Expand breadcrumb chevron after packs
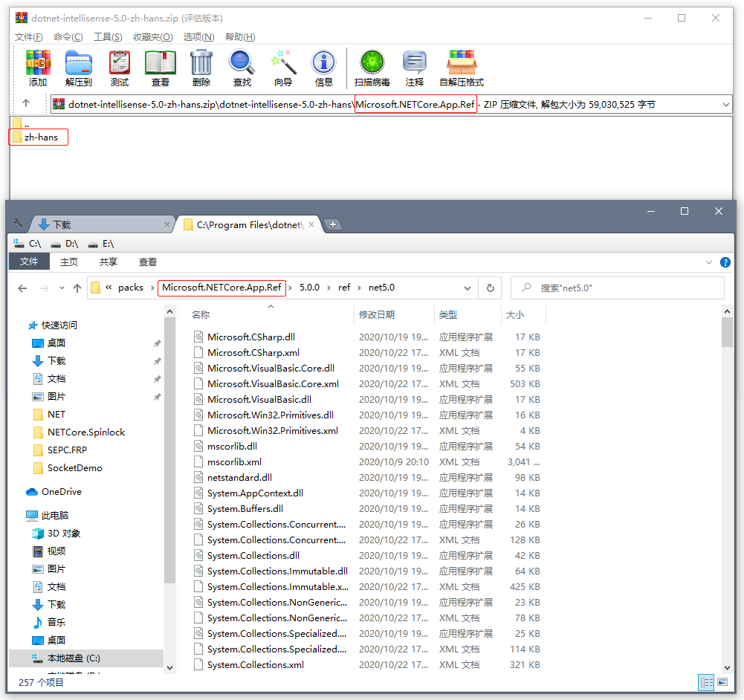744x700 pixels. [152, 288]
